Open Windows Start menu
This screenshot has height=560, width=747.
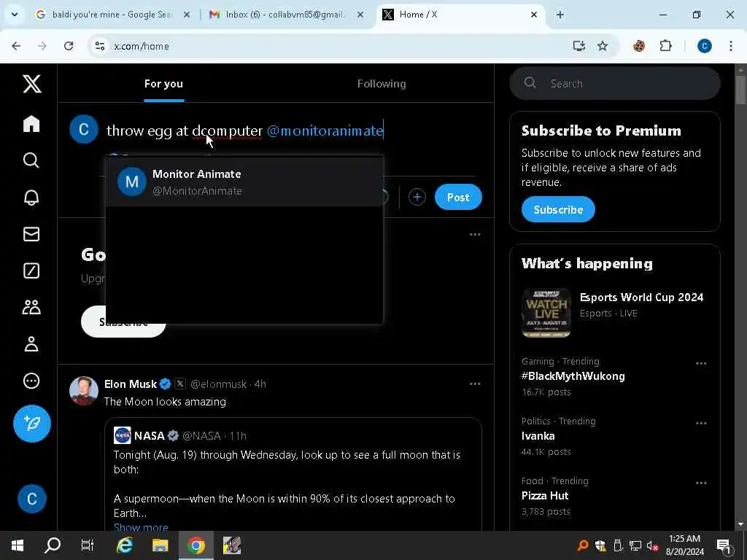click(18, 545)
